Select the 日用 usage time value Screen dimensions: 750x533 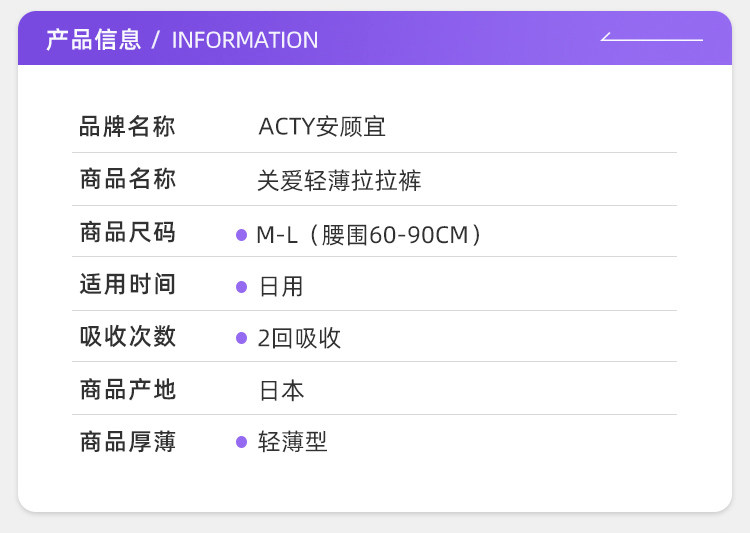coord(281,287)
